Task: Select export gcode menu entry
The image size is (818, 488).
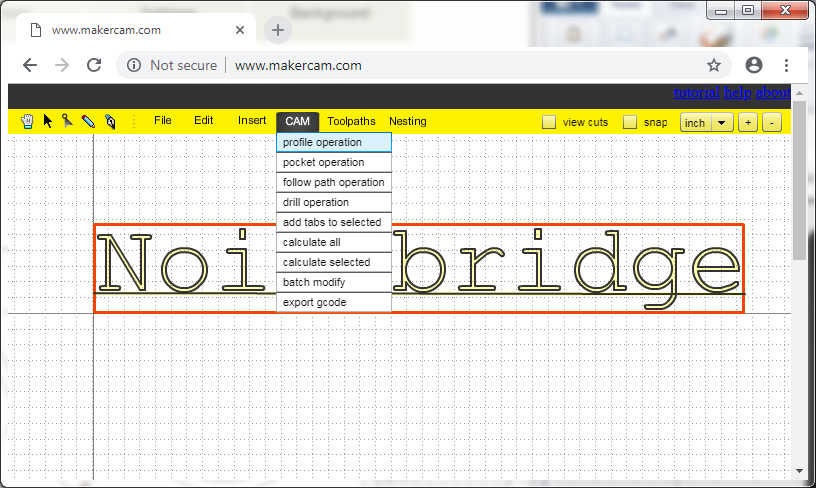Action: [333, 302]
